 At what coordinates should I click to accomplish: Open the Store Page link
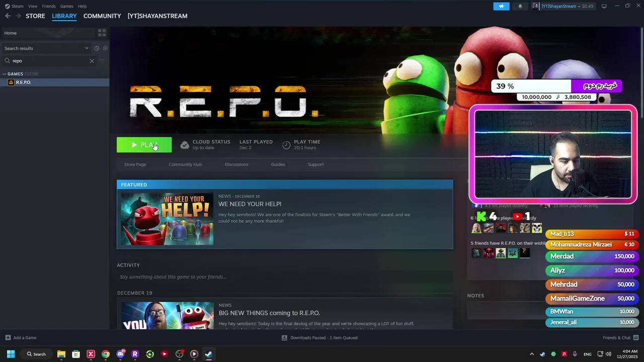point(135,164)
